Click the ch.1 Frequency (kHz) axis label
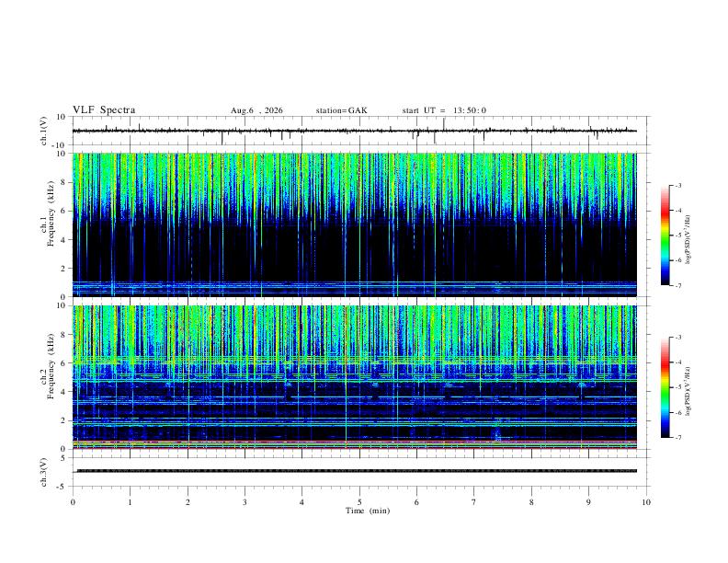Image resolution: width=728 pixels, height=563 pixels. click(x=48, y=213)
